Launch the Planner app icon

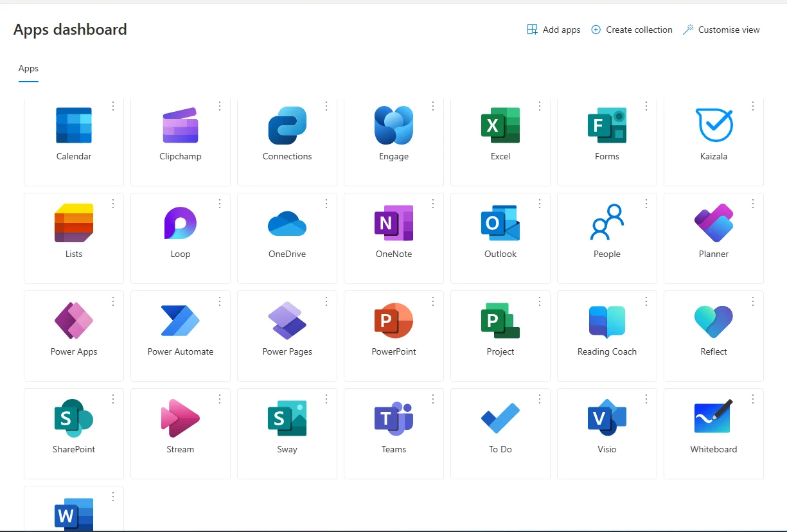pos(714,223)
